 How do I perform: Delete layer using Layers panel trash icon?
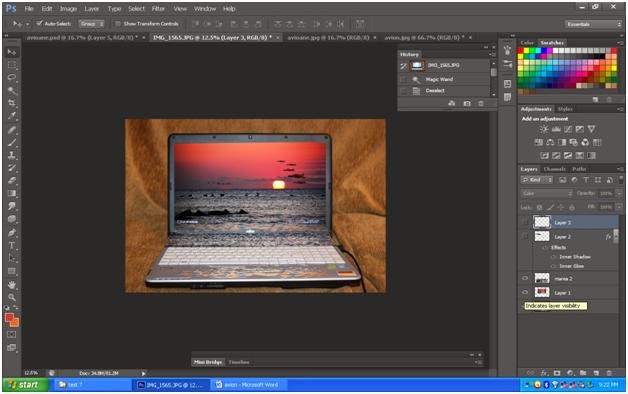[x=609, y=373]
